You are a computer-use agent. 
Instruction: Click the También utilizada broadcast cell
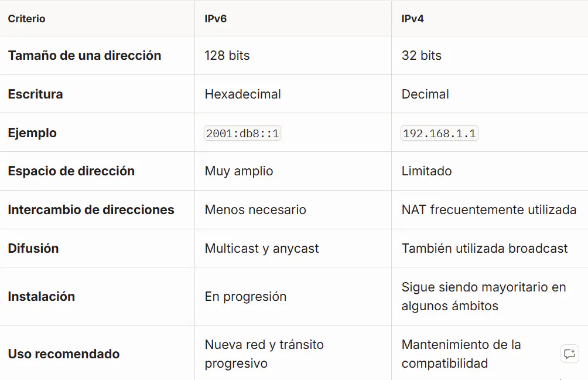click(484, 249)
